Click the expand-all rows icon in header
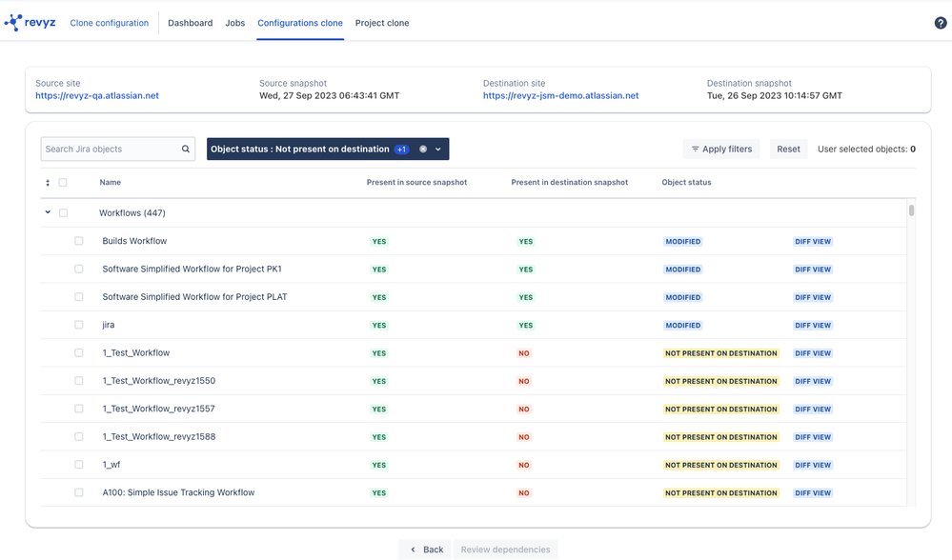 coord(48,183)
